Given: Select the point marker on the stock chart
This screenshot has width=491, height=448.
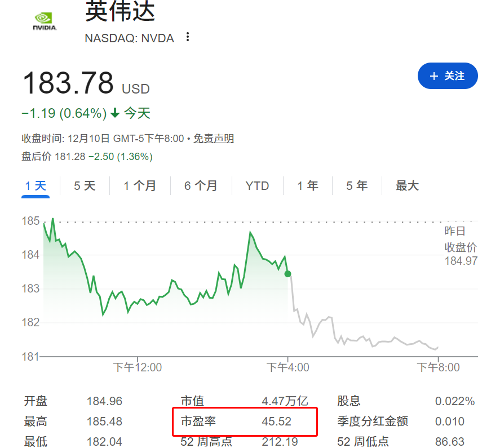Looking at the screenshot, I should click(287, 274).
